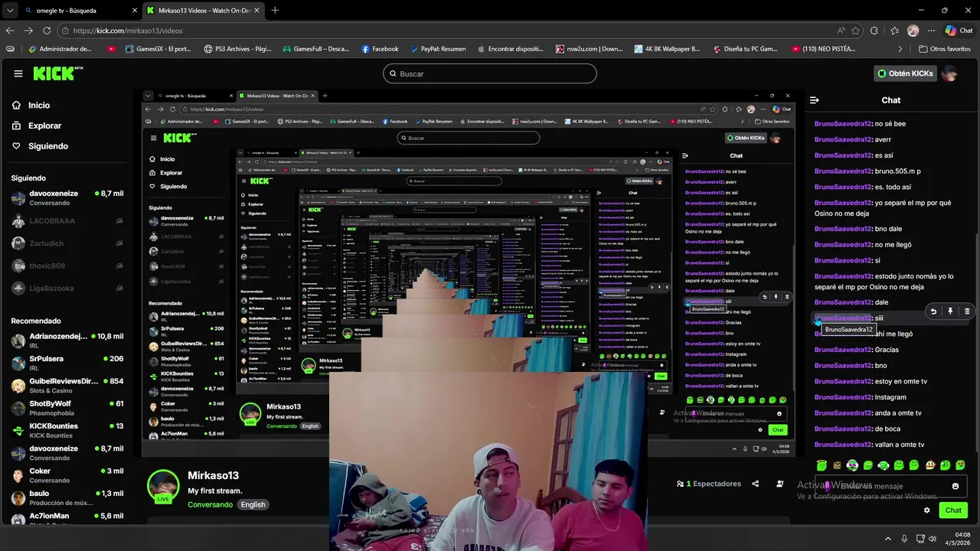Open Edge profile picture

pos(913,31)
